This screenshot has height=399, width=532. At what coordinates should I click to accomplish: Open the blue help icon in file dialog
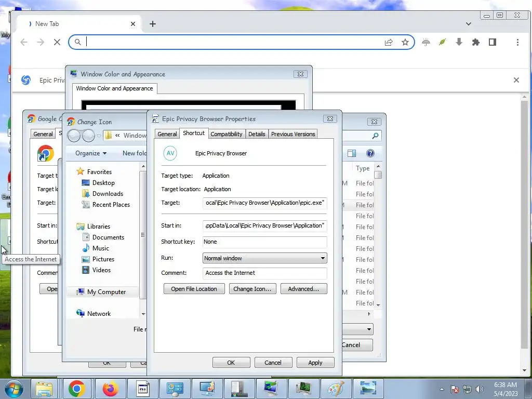(370, 153)
